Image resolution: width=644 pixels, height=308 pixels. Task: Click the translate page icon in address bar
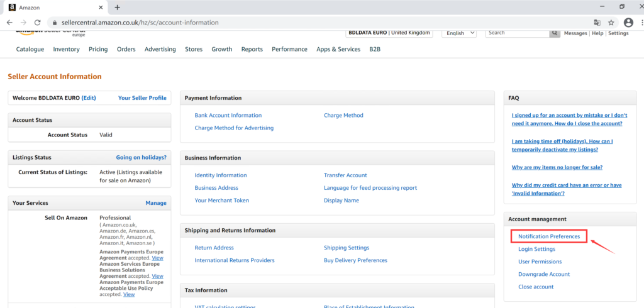(597, 23)
